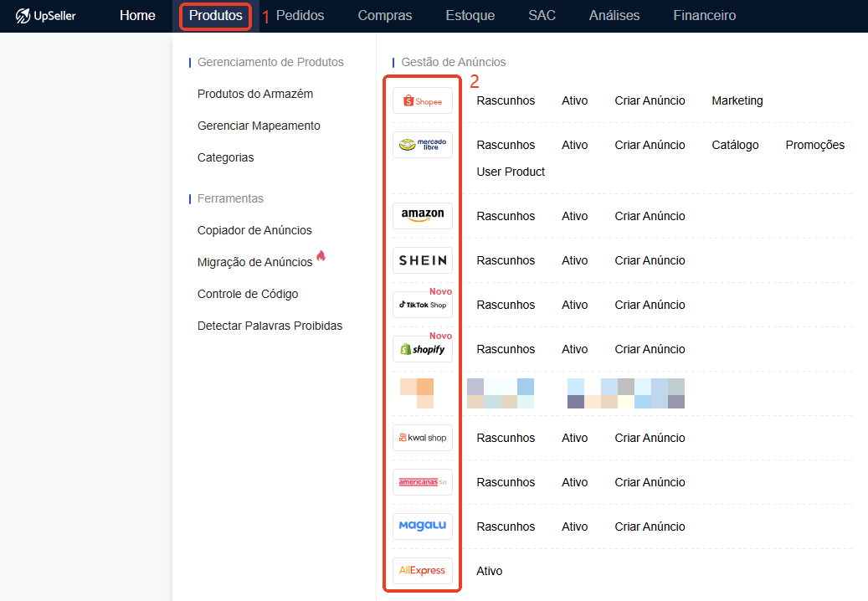The height and width of the screenshot is (601, 868).
Task: Select the Magalu marketplace logo
Action: (423, 527)
